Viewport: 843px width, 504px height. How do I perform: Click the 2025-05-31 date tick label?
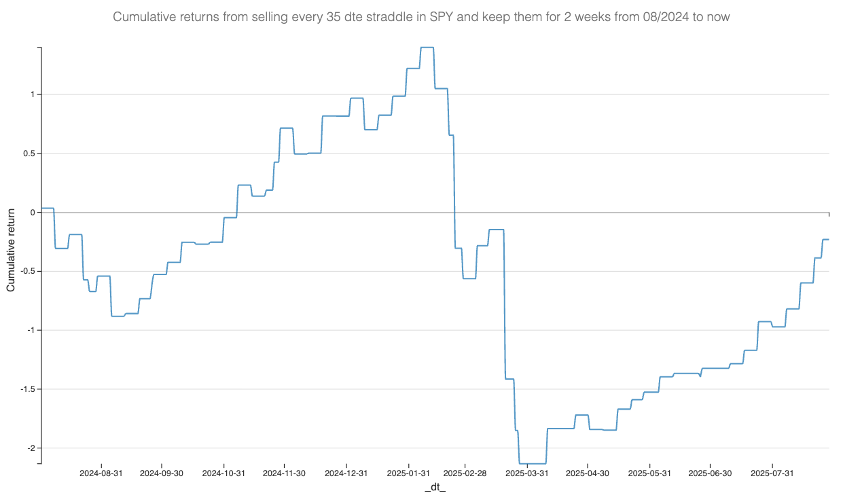(649, 473)
